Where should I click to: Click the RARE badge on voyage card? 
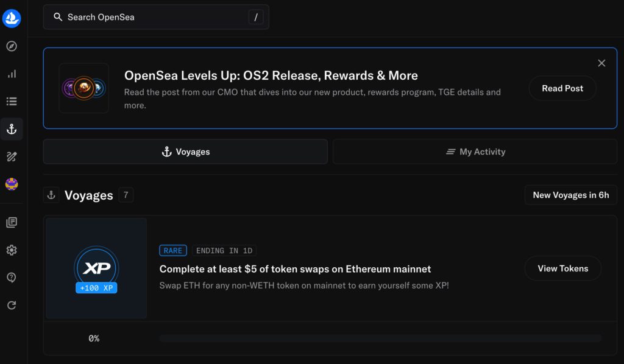[173, 250]
